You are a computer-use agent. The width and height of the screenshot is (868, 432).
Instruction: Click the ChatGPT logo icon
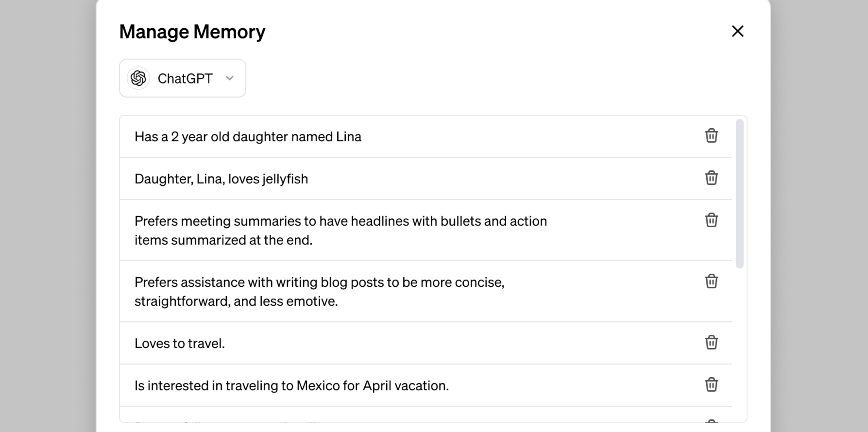(x=138, y=78)
